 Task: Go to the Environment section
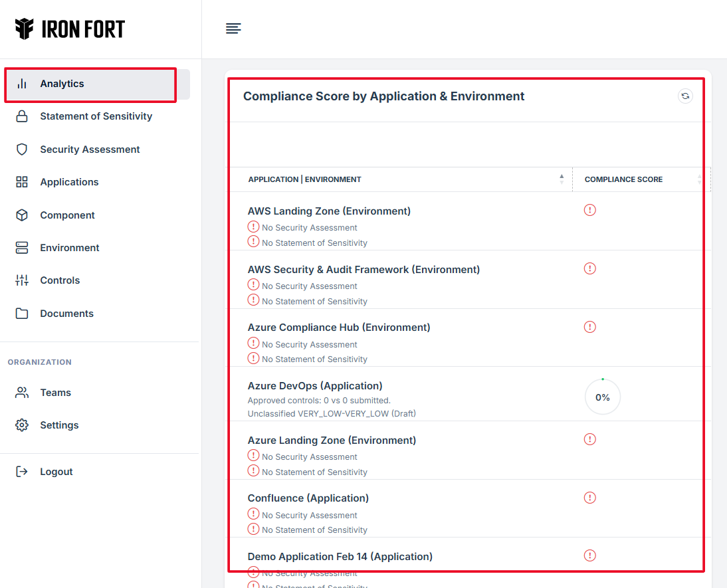tap(69, 248)
